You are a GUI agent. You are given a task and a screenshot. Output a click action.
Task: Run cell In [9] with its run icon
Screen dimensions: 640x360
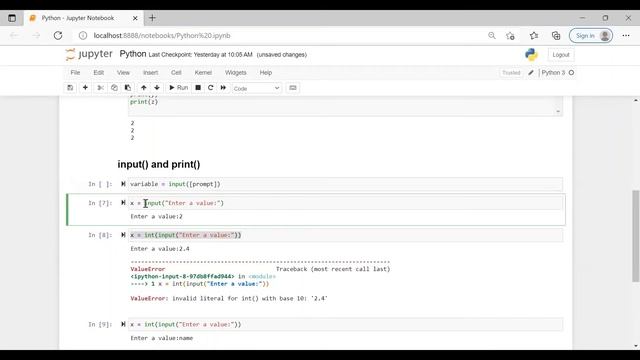click(123, 324)
